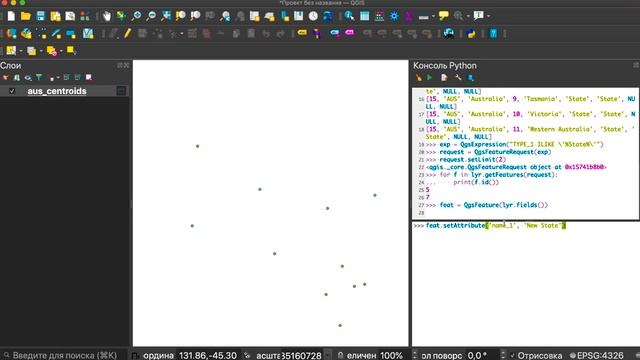The height and width of the screenshot is (360, 640).
Task: Save the project with the floppy disk icon
Action: coord(40,16)
